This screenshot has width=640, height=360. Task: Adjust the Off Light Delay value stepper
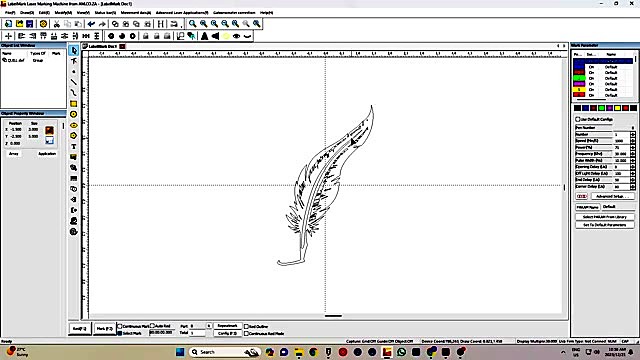pyautogui.click(x=633, y=173)
